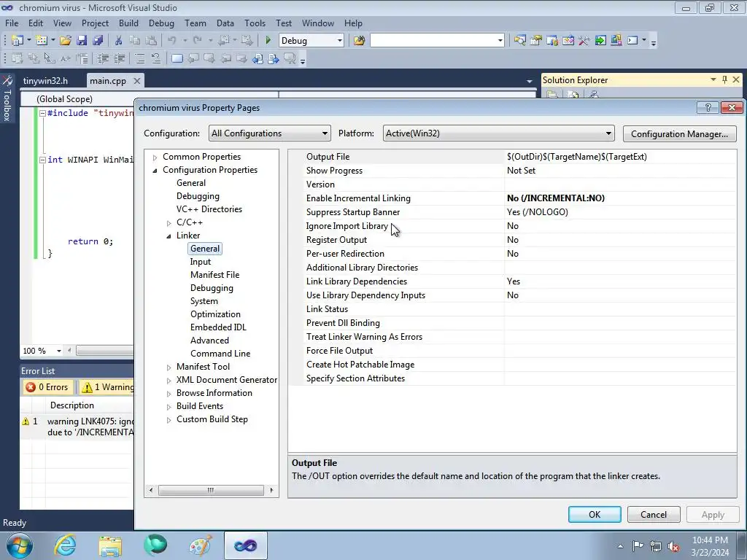Toggle the 1 Warning filter button
Viewport: 747px width, 560px height.
point(107,387)
